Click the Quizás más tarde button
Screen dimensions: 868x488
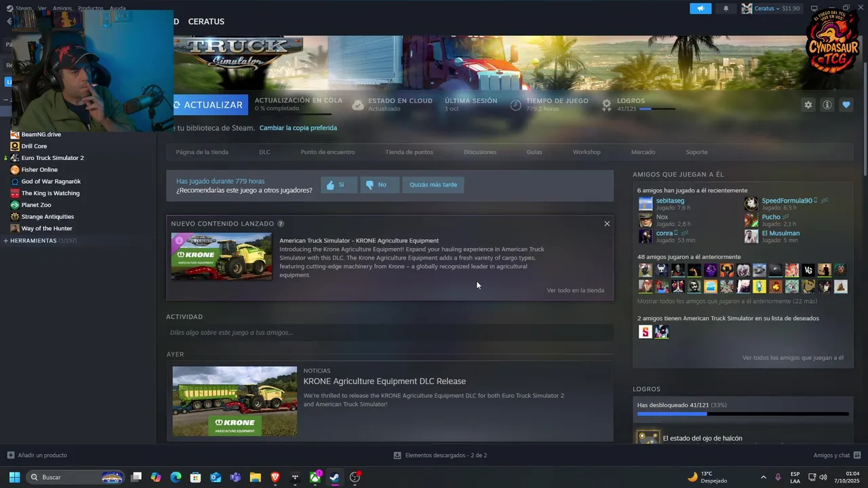tap(433, 185)
